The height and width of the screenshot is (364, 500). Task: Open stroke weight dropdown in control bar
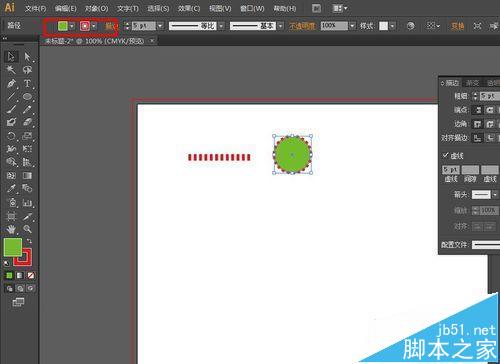click(160, 26)
